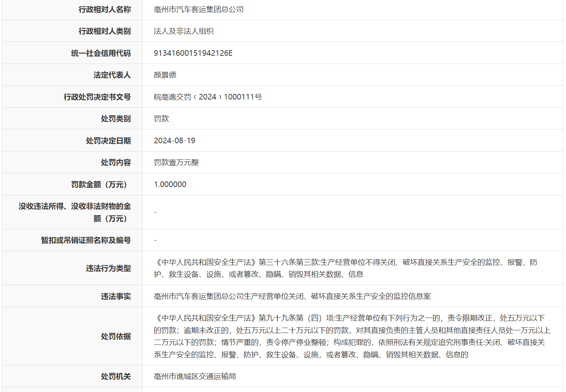Click the dash value in the 没收违法所得 row
The image size is (566, 392).
(x=155, y=212)
